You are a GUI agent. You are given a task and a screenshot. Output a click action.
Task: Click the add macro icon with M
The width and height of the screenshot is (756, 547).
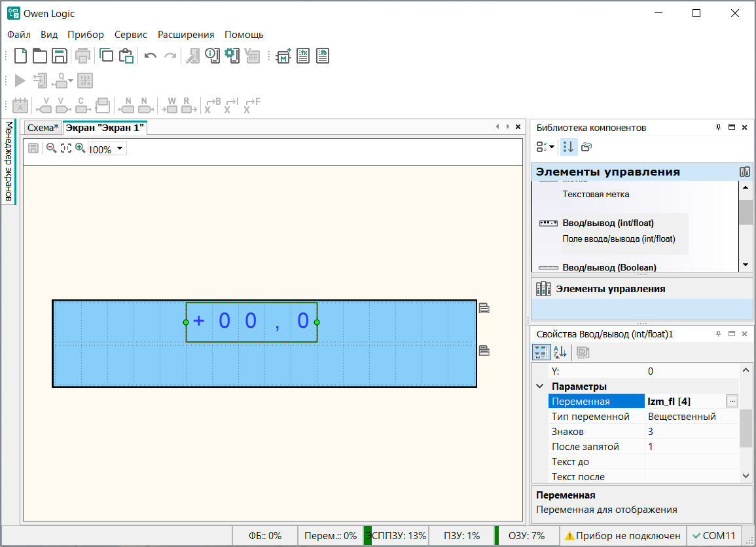283,56
